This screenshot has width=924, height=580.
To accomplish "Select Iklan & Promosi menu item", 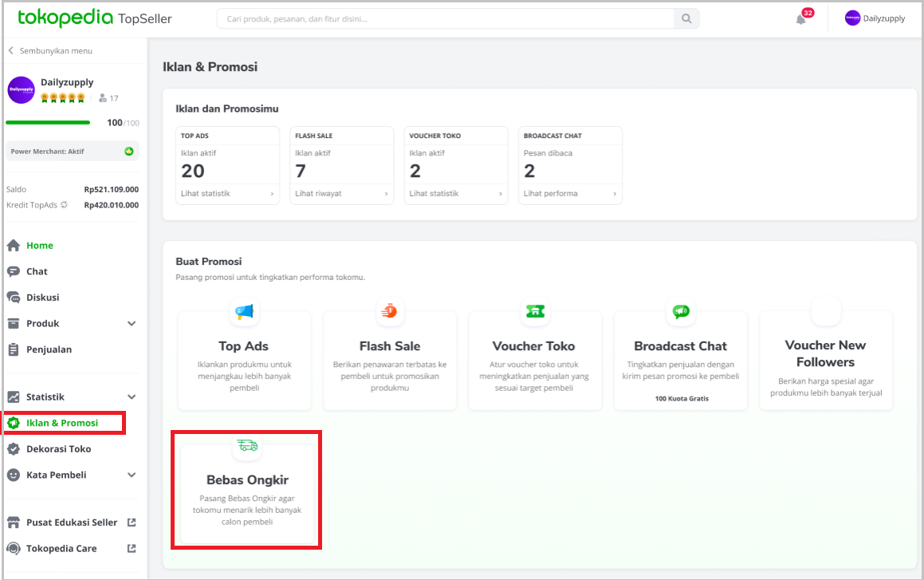I will pos(62,423).
